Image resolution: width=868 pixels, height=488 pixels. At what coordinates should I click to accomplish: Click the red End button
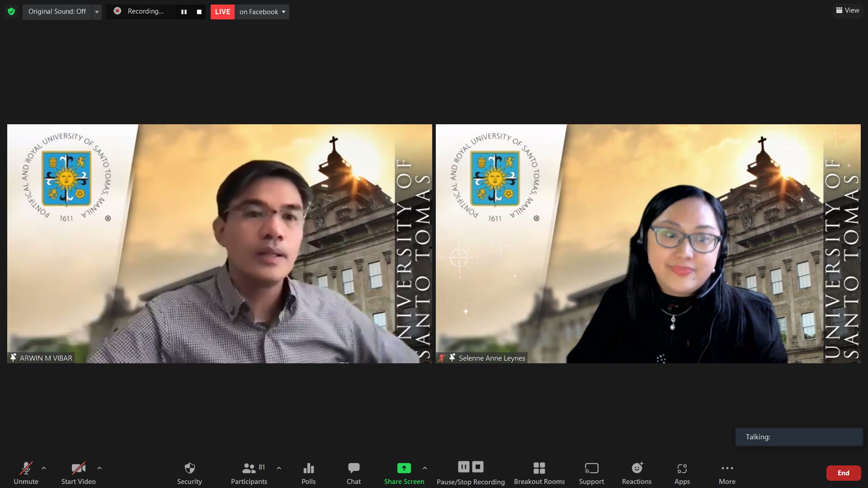point(843,473)
